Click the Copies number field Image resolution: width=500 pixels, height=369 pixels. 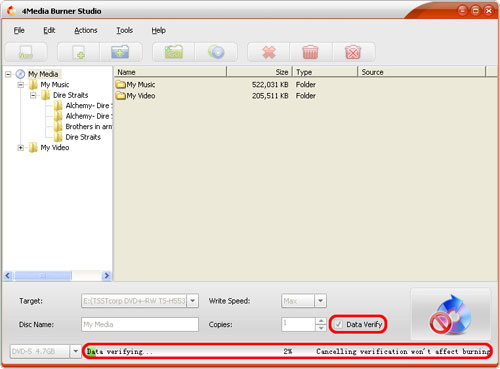[299, 324]
